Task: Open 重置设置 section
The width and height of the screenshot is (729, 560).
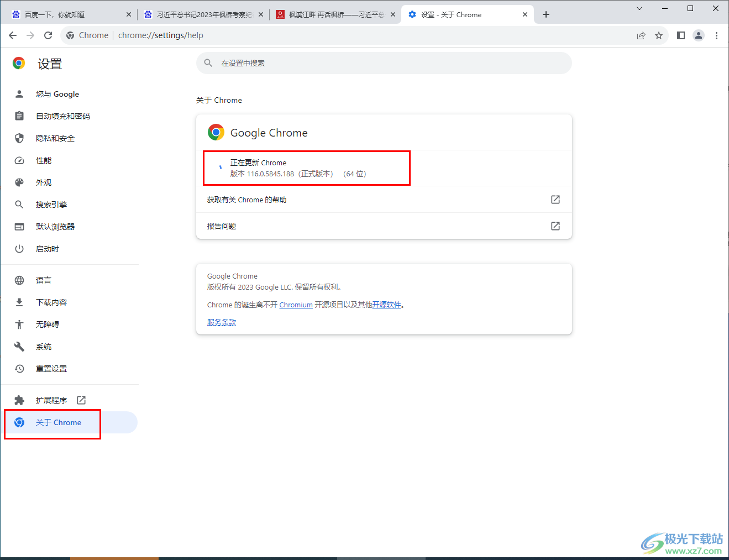Action: click(69, 369)
